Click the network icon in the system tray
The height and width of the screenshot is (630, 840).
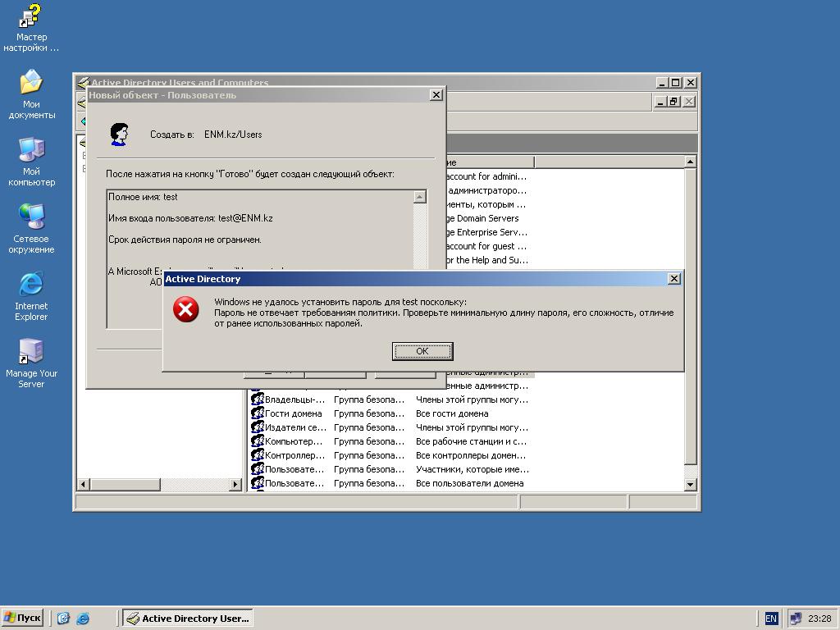pos(795,619)
